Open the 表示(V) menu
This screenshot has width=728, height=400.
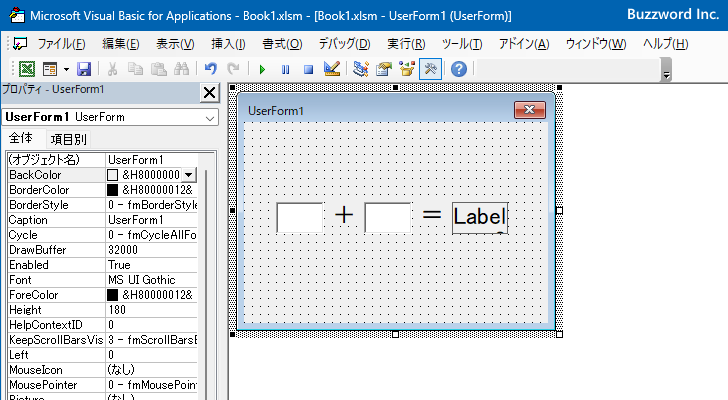point(175,44)
